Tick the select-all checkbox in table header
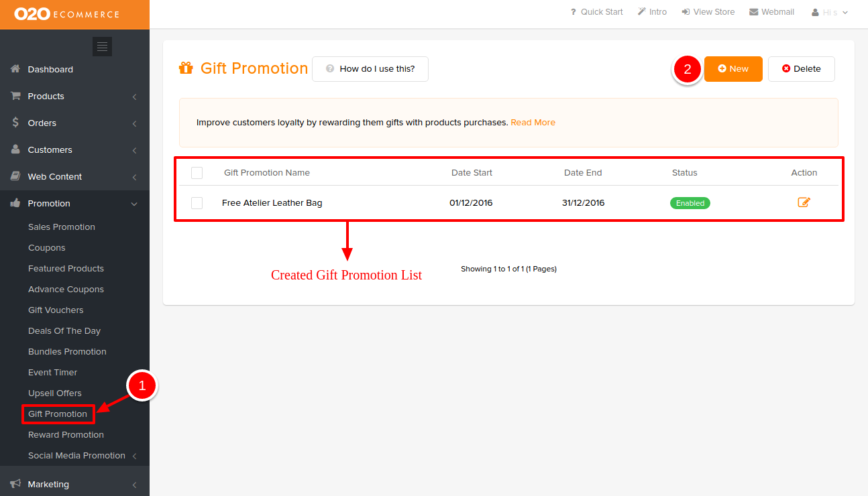 tap(197, 173)
